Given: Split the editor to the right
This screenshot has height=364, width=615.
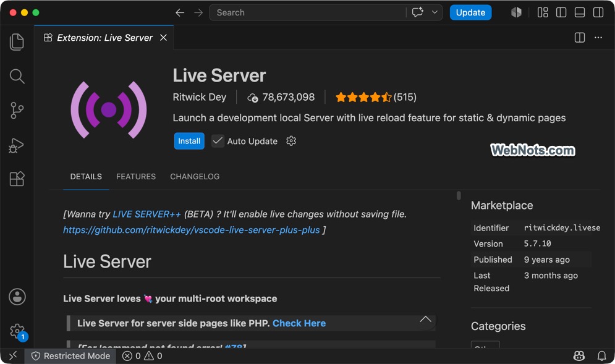Looking at the screenshot, I should (x=580, y=38).
